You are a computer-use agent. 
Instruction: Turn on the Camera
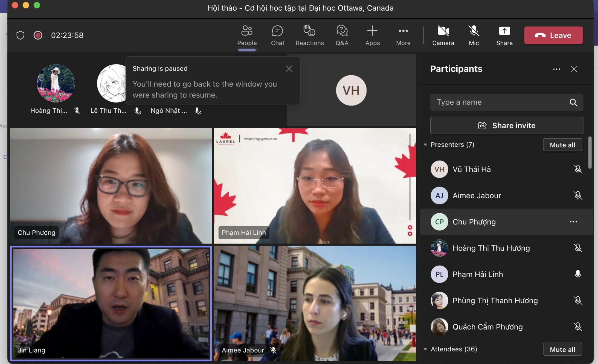(x=443, y=31)
